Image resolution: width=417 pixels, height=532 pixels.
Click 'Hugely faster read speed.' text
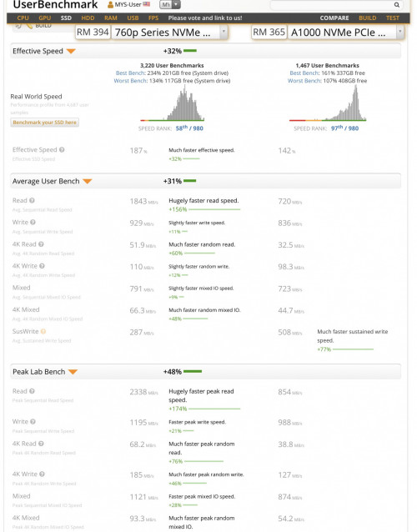(203, 200)
